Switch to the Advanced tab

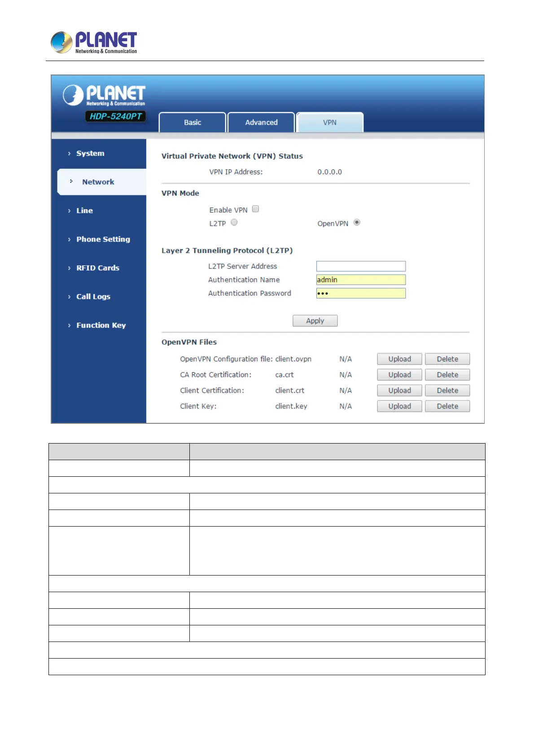point(261,123)
